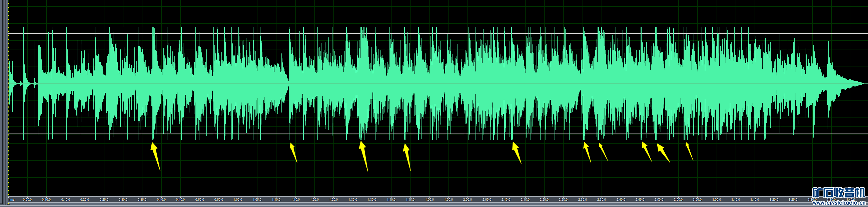Click the "3:00.0" ruler label
868x207 pixels.
point(698,200)
